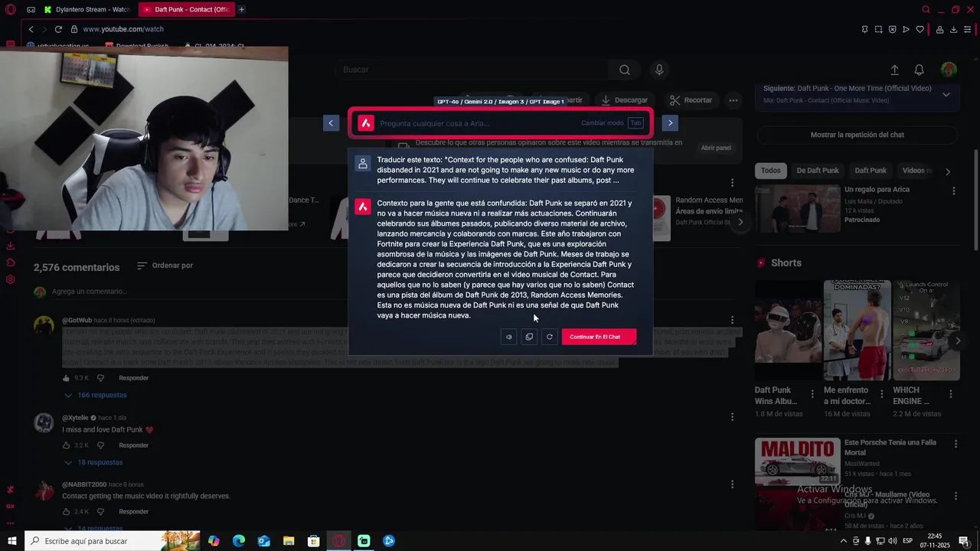The image size is (980, 551).
Task: Regenerate Aria's response
Action: (549, 337)
